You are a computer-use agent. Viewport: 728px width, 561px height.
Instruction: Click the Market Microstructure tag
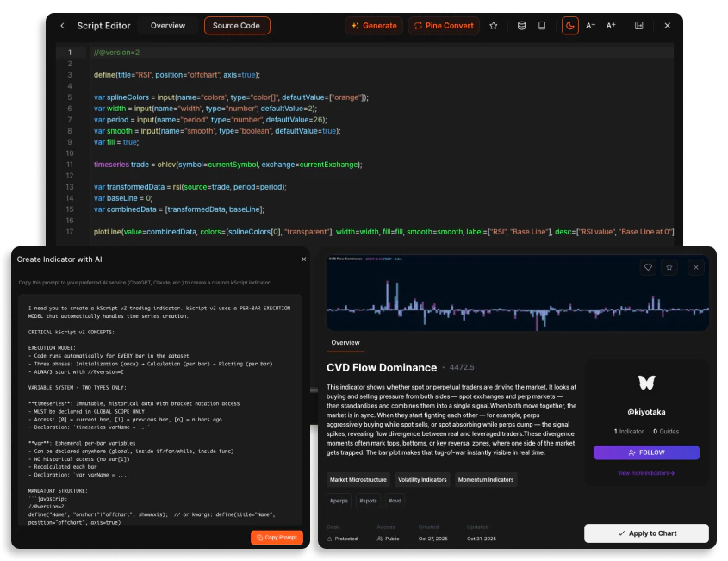pos(358,480)
